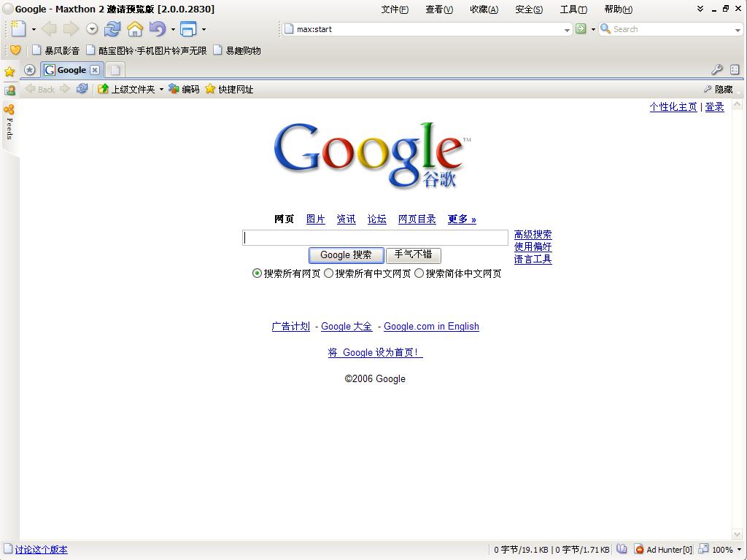Image resolution: width=747 pixels, height=560 pixels.
Task: Click the tab bar list icon at right
Action: point(735,69)
